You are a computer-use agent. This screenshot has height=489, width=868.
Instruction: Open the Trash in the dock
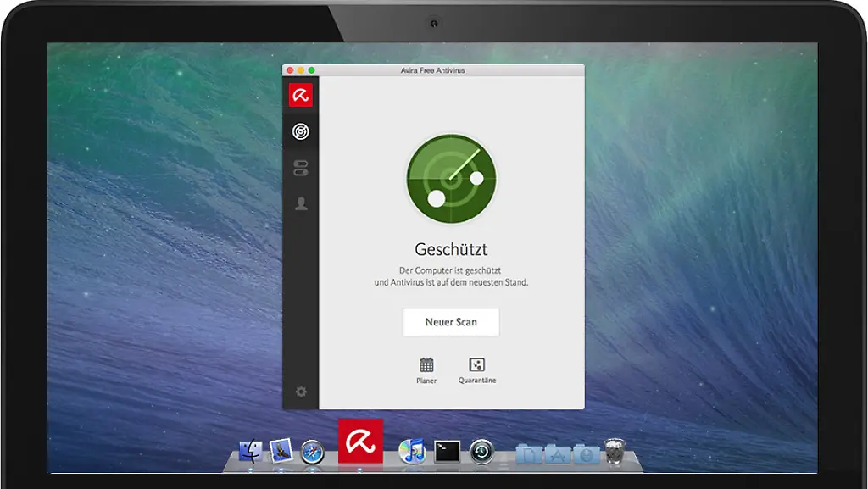614,452
